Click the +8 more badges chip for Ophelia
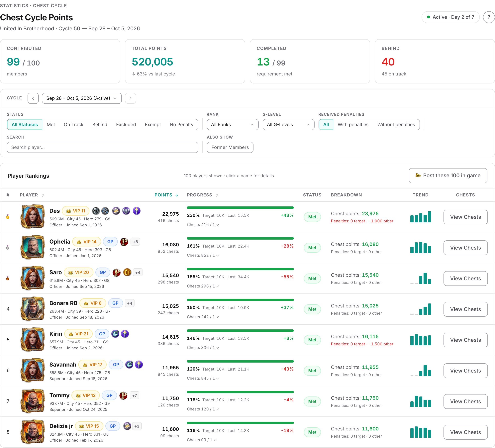 [x=135, y=242]
